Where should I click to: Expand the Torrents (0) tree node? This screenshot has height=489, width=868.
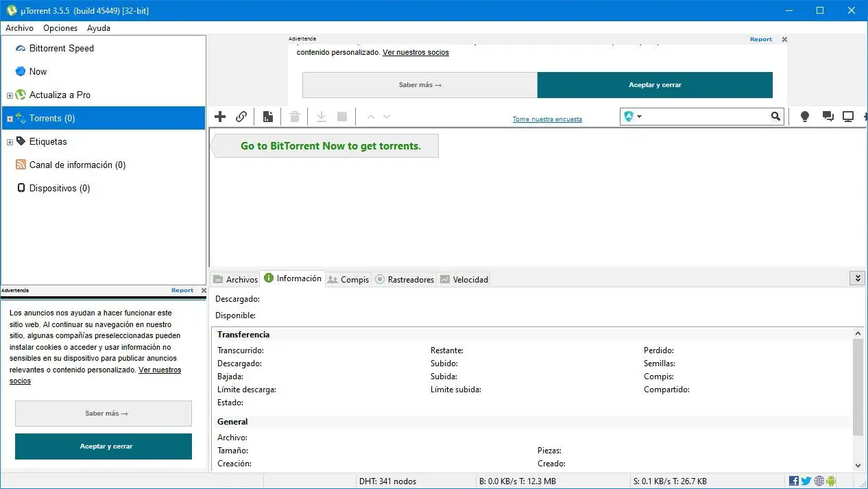(10, 119)
